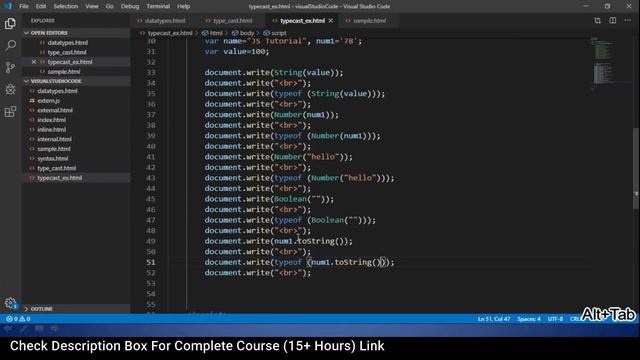640x360 pixels.
Task: Click the Boolean("") call on line 45
Action: tap(301, 199)
